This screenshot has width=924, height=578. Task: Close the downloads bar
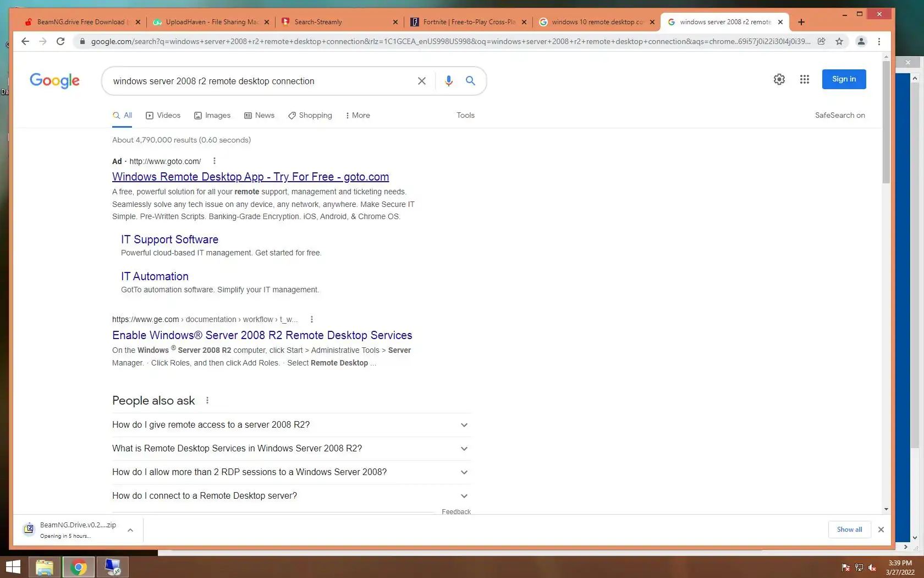[x=881, y=530]
